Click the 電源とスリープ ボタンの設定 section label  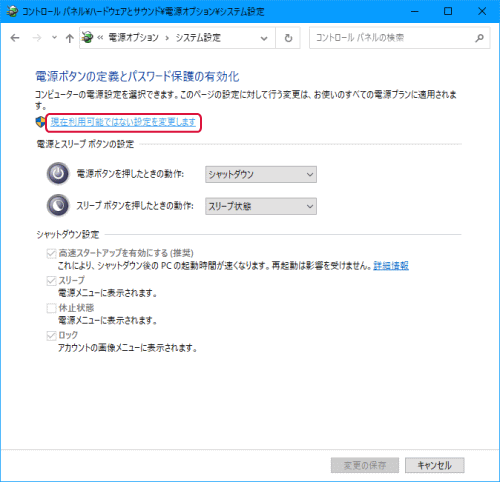(85, 144)
